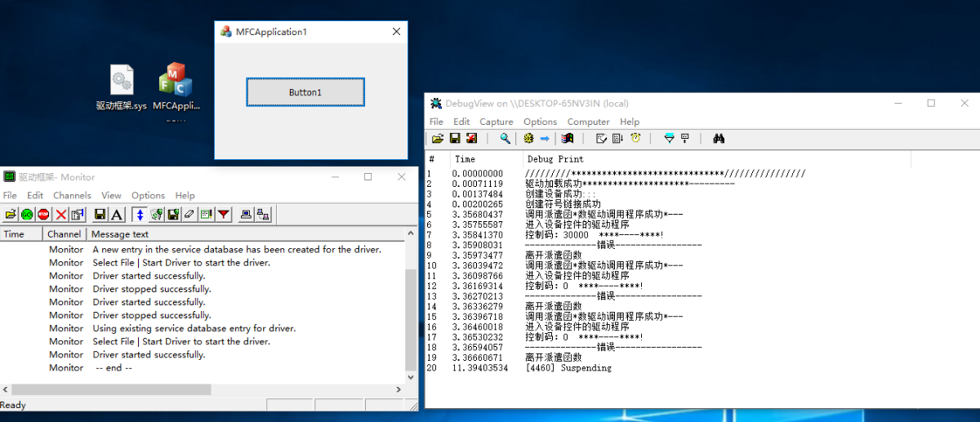Click the red STOP sign icon in Monitor
Image resolution: width=980 pixels, height=422 pixels.
pos(43,215)
